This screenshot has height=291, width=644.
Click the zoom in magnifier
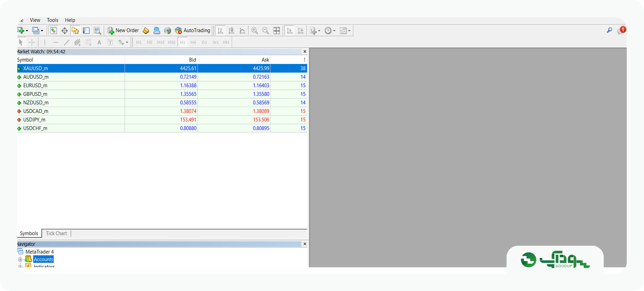[x=255, y=31]
